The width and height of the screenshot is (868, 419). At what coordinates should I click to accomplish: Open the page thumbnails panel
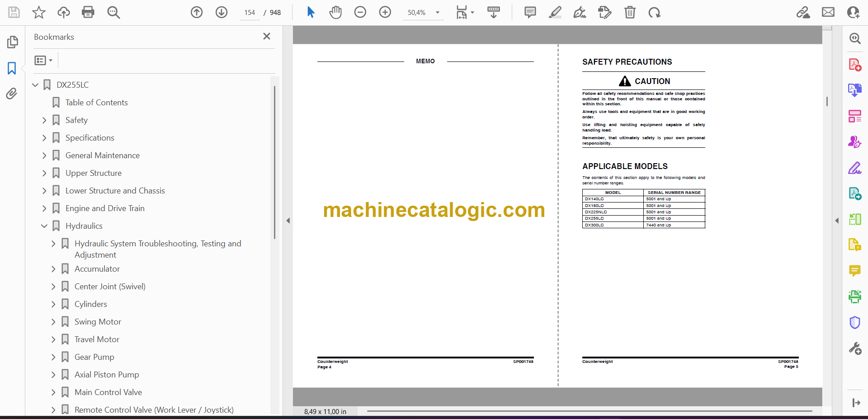(12, 42)
